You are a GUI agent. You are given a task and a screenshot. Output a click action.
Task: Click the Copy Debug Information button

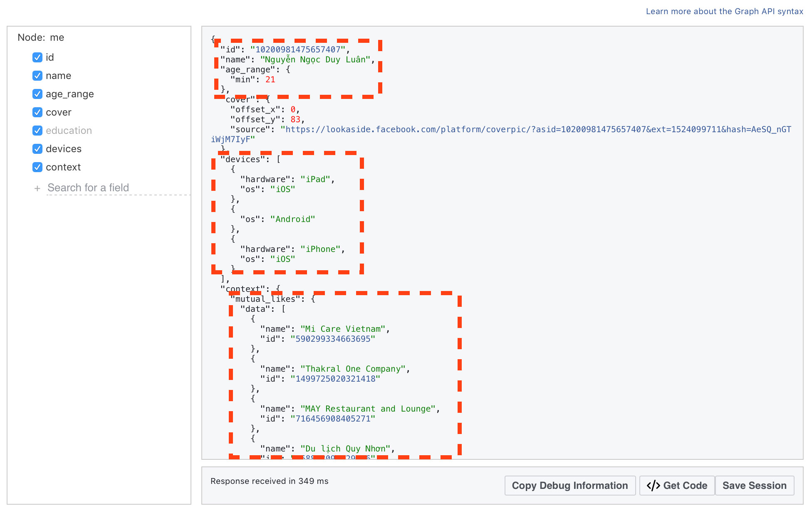[569, 485]
